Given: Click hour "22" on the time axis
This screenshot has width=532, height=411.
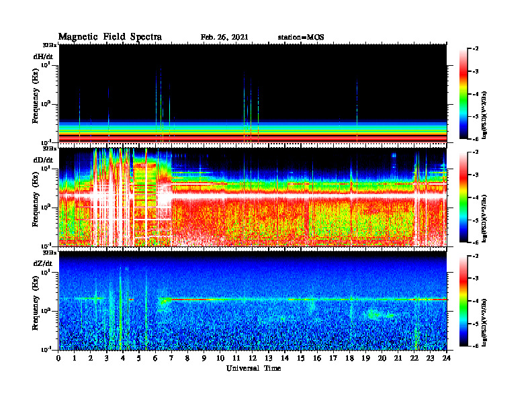Looking at the screenshot, I should click(x=414, y=359).
